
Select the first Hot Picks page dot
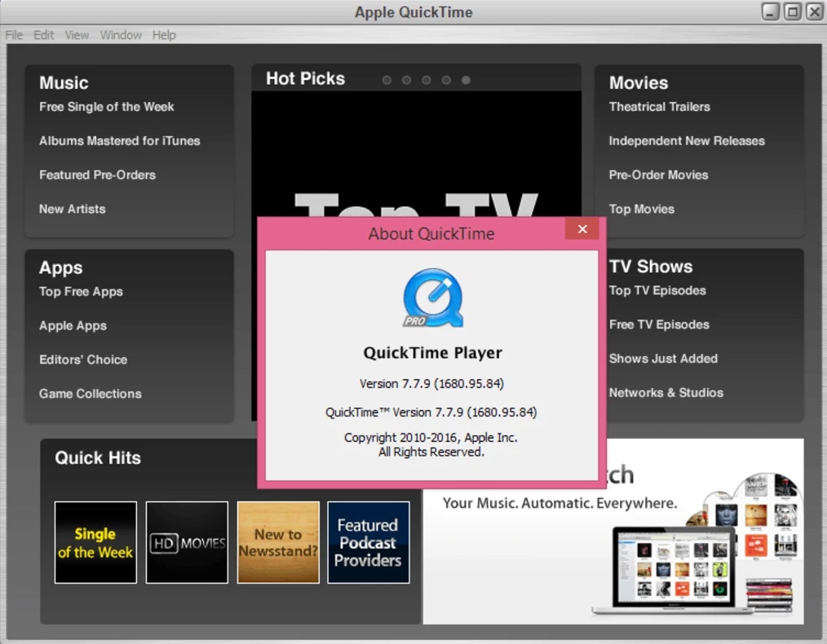click(387, 80)
